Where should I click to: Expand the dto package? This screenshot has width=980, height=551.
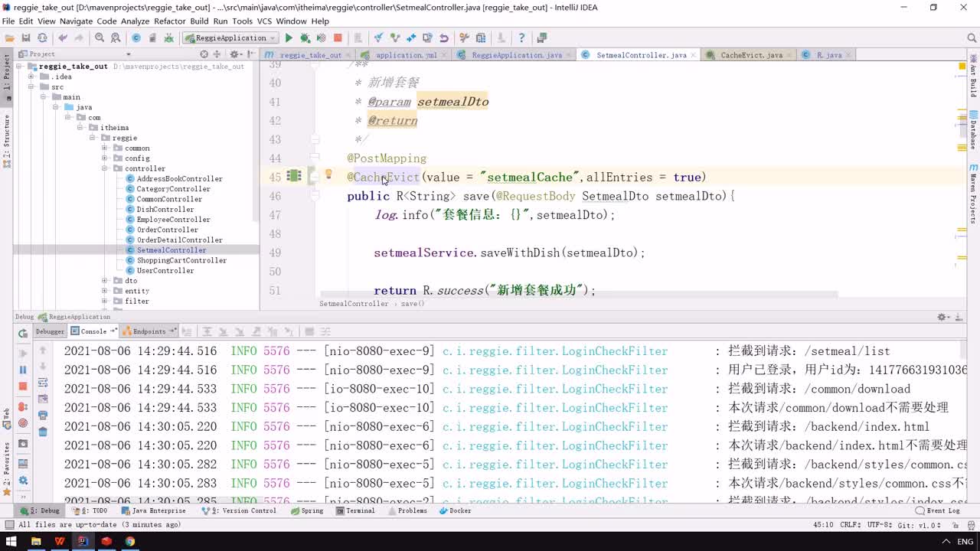click(x=105, y=281)
